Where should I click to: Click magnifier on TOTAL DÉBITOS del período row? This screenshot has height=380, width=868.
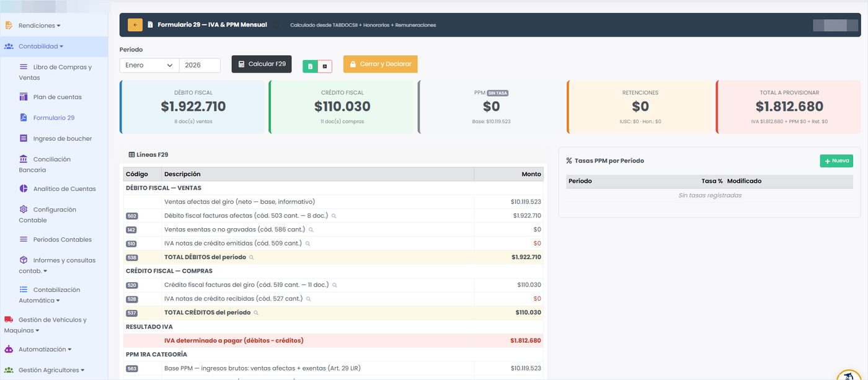(x=251, y=257)
